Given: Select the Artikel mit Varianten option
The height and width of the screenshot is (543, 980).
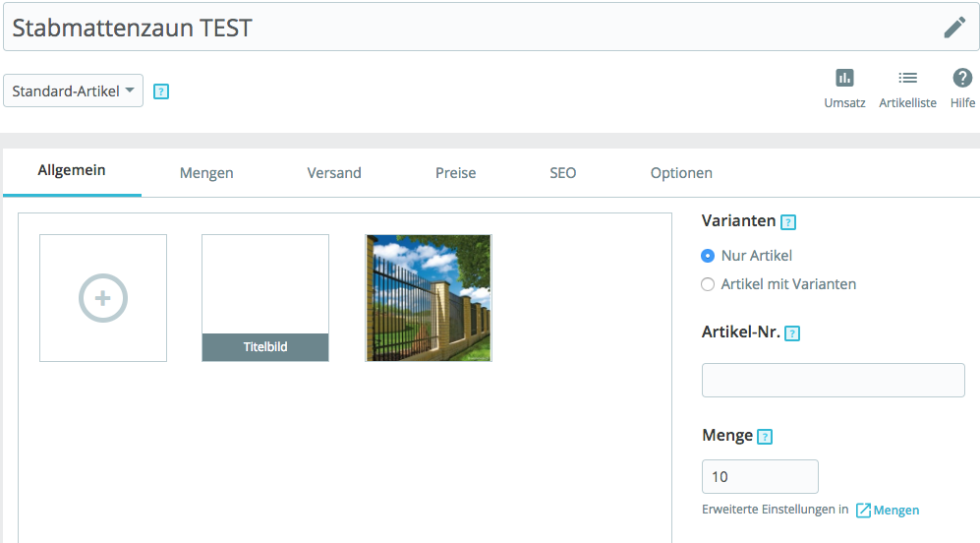Looking at the screenshot, I should (708, 284).
